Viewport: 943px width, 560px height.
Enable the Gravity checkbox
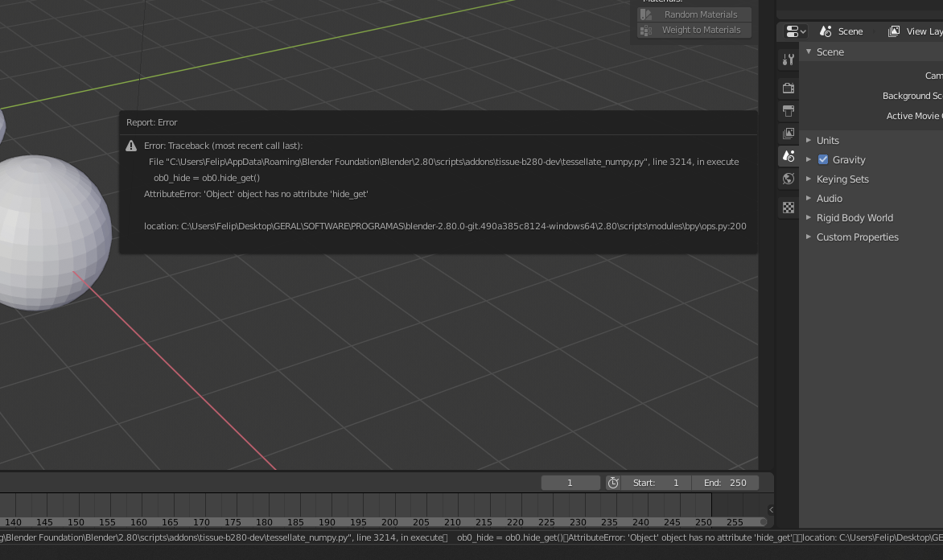[x=823, y=160]
